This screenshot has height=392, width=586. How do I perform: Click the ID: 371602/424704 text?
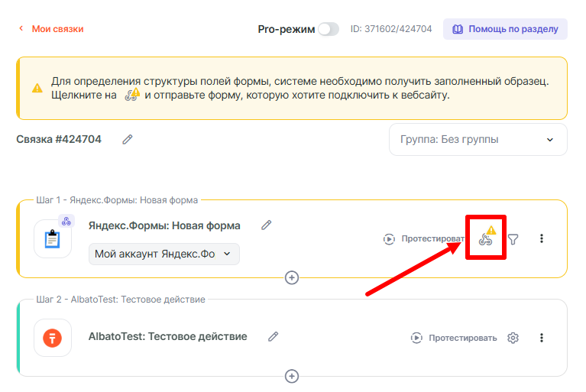pos(390,29)
